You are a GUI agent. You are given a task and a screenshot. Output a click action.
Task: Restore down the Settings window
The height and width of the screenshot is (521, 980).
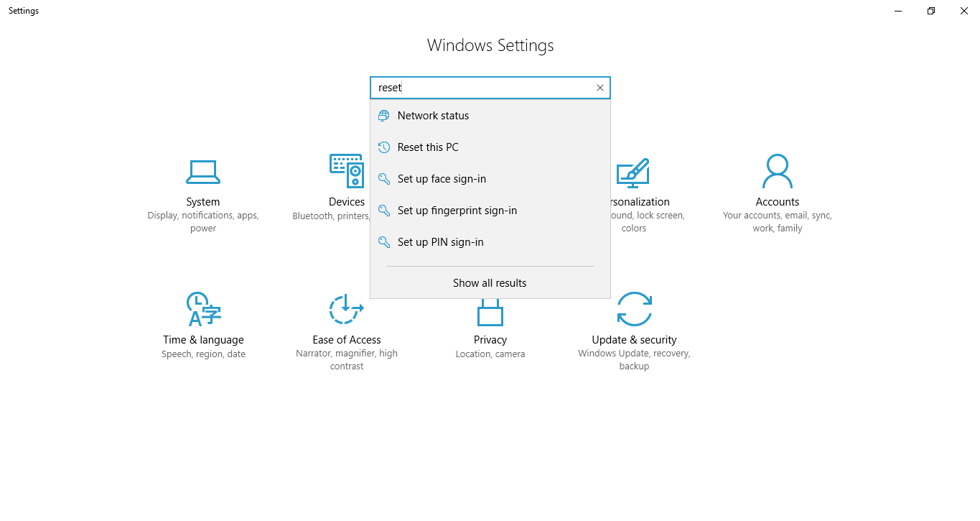931,11
